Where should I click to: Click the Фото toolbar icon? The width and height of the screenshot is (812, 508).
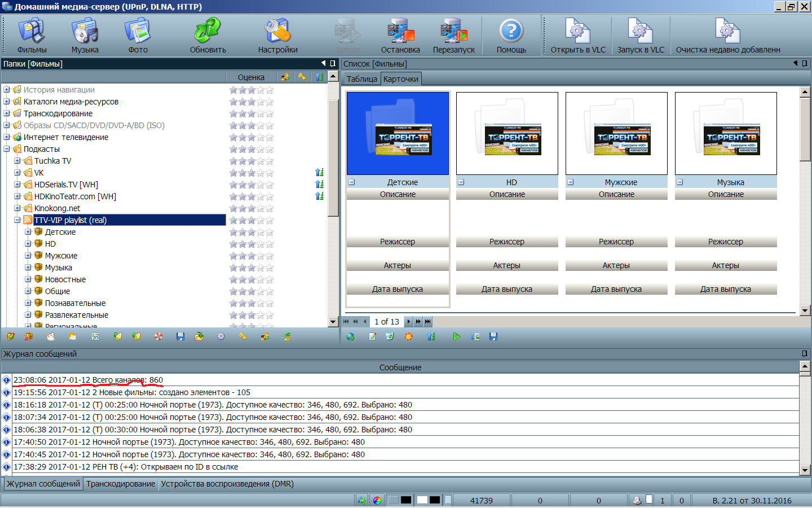(138, 36)
